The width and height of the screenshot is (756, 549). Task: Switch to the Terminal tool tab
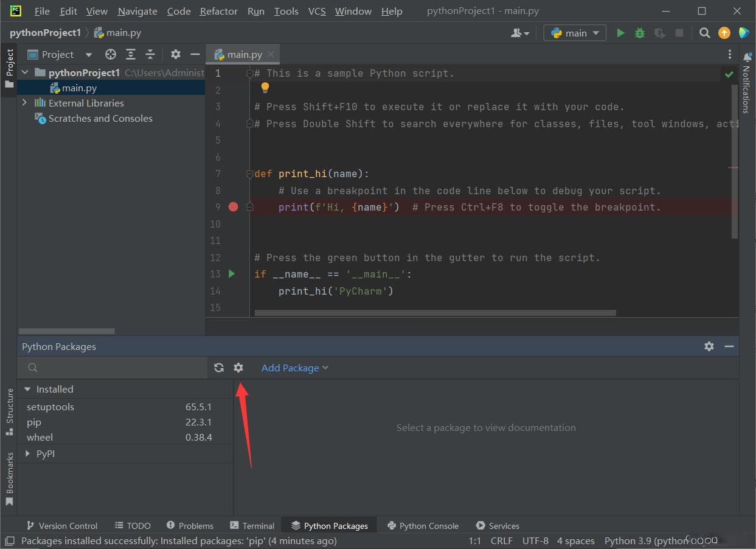tap(252, 525)
